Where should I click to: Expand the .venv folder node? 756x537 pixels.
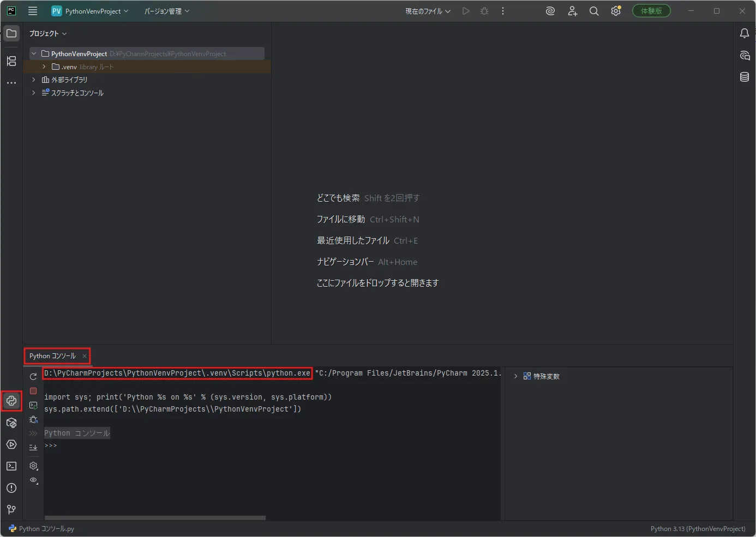[44, 67]
